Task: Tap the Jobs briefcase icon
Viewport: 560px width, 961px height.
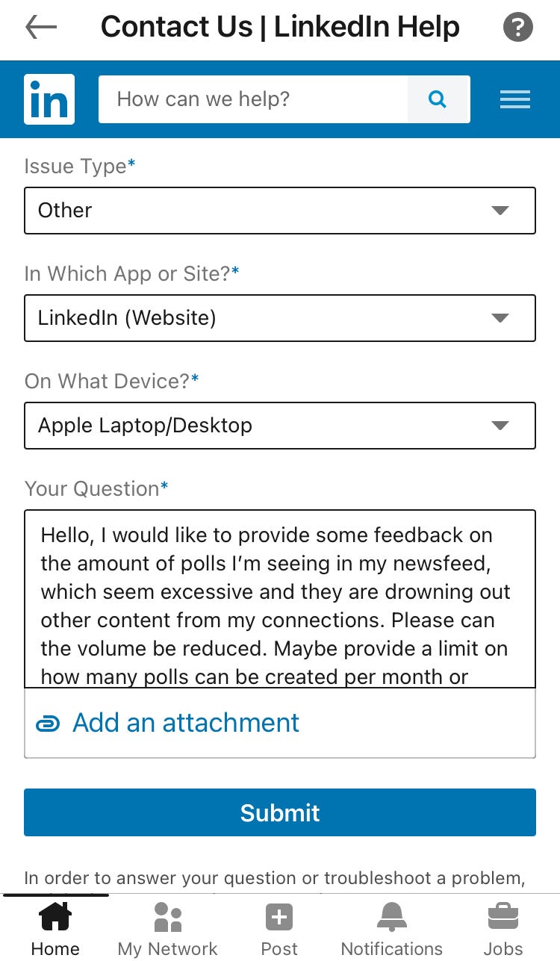Action: (x=503, y=916)
